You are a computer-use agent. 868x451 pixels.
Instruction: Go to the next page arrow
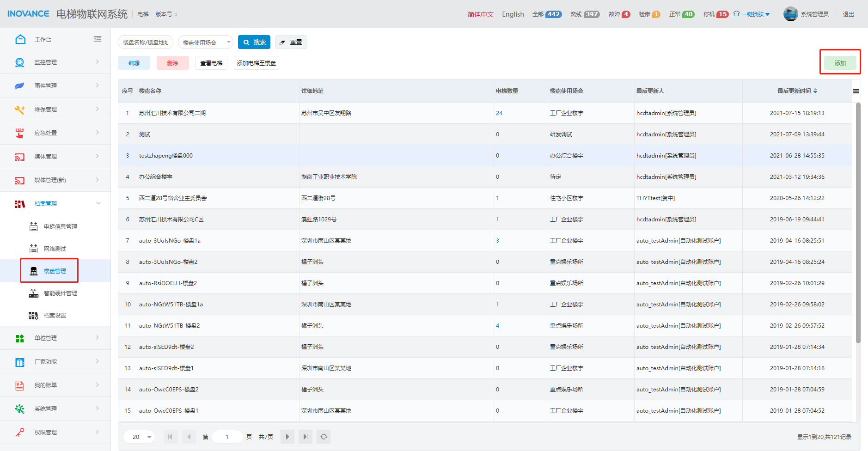coord(287,437)
